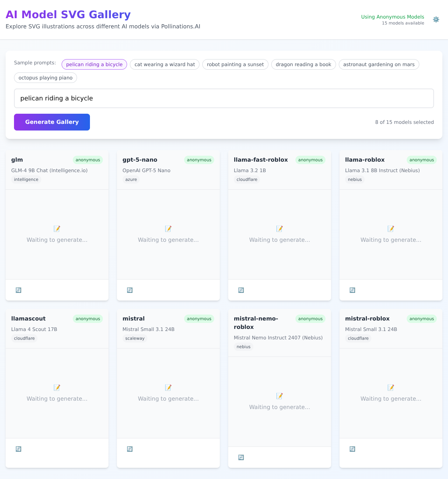Hit the refresh icon on mistral-roblox card
448x479 pixels.
[x=352, y=449]
